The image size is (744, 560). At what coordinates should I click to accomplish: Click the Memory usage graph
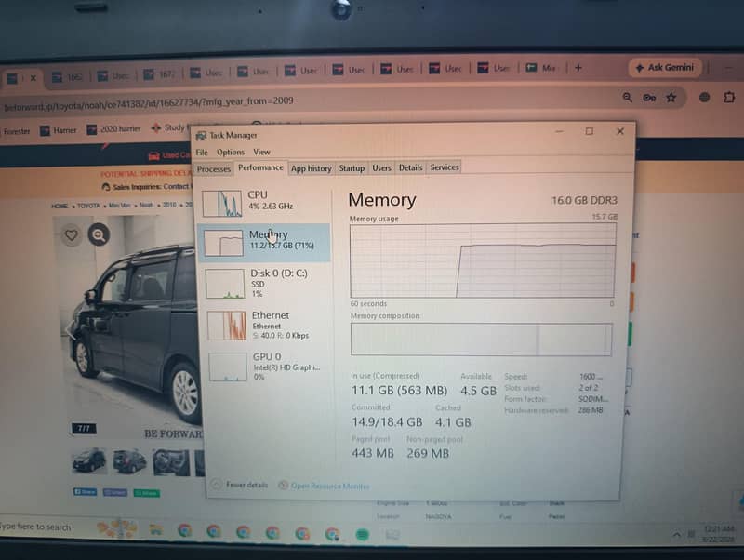483,260
